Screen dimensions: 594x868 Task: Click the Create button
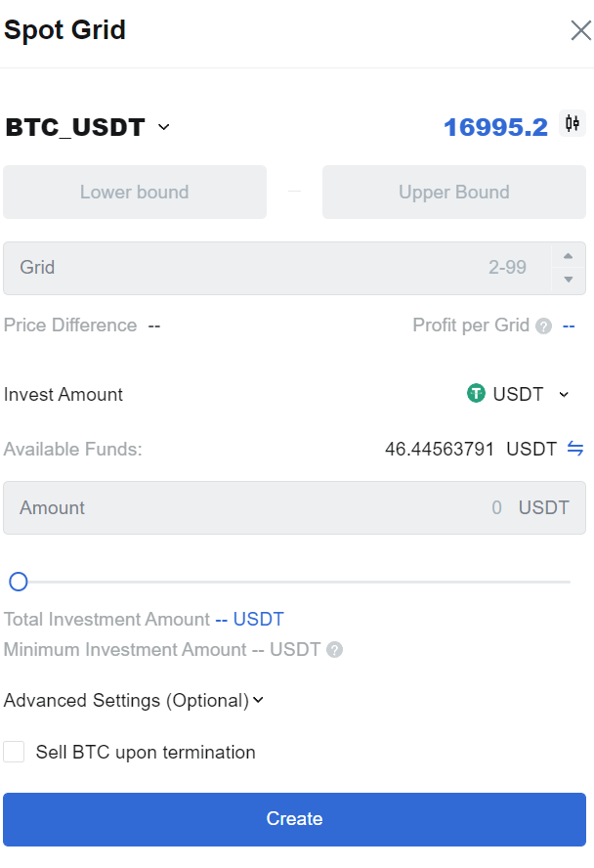click(x=294, y=819)
